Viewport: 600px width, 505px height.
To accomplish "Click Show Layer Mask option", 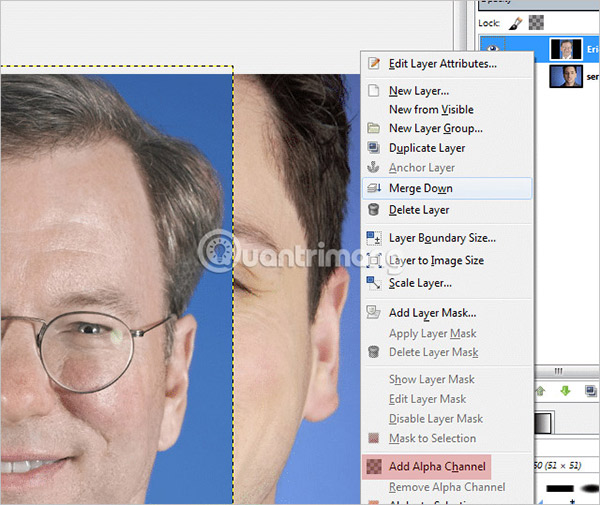I will tap(447, 380).
